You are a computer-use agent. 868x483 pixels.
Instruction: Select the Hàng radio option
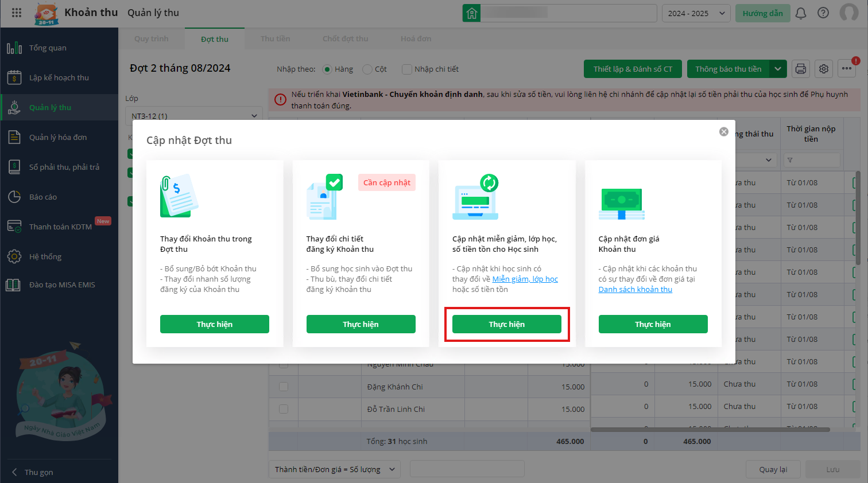point(327,69)
